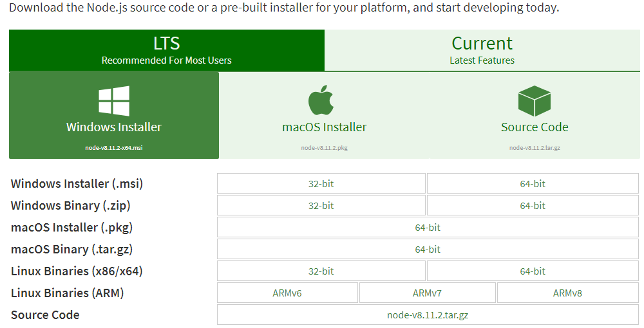Select 32-bit Windows Installer (.msi)
This screenshot has width=644, height=328.
coord(321,183)
